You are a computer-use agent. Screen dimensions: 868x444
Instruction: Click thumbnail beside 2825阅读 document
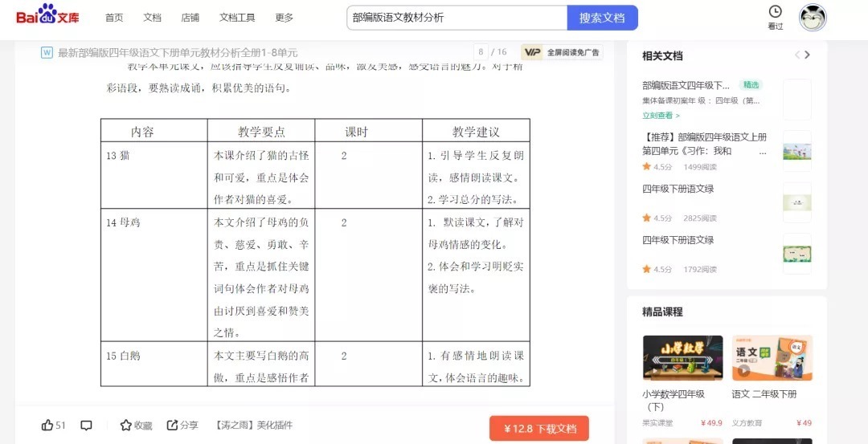(797, 202)
